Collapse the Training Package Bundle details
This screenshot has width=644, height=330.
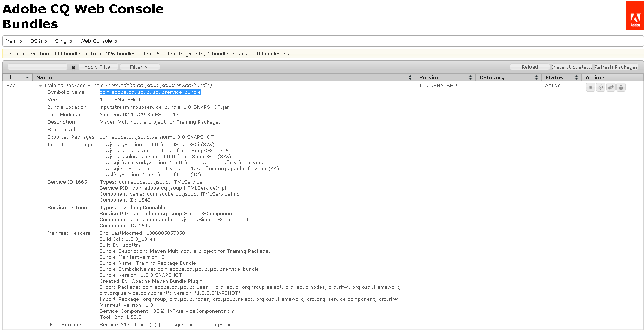pyautogui.click(x=40, y=86)
